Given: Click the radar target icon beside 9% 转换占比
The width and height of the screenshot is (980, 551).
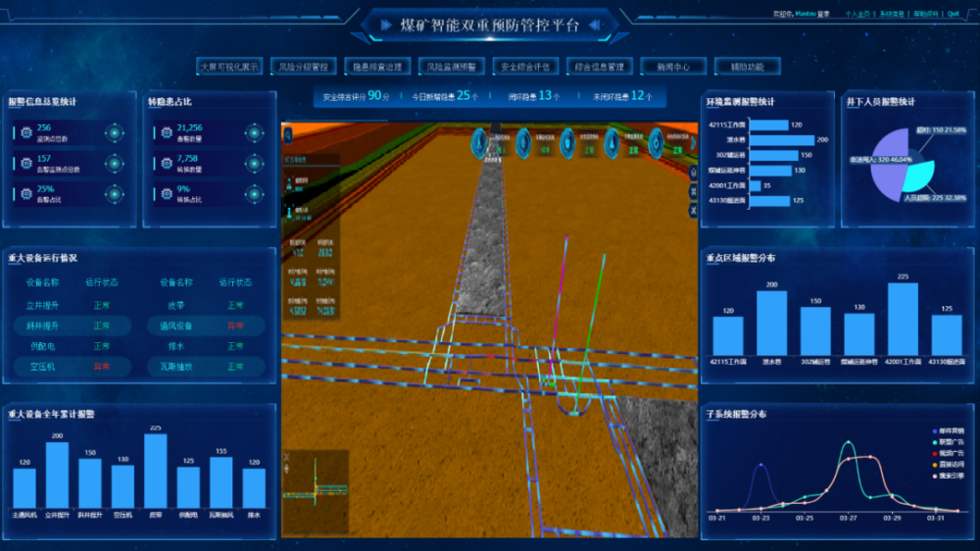Looking at the screenshot, I should coord(254,193).
